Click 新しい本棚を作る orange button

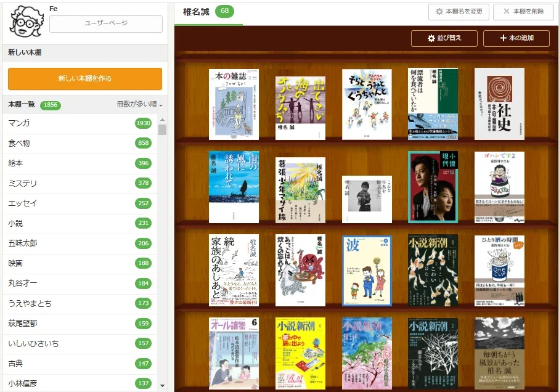[85, 78]
